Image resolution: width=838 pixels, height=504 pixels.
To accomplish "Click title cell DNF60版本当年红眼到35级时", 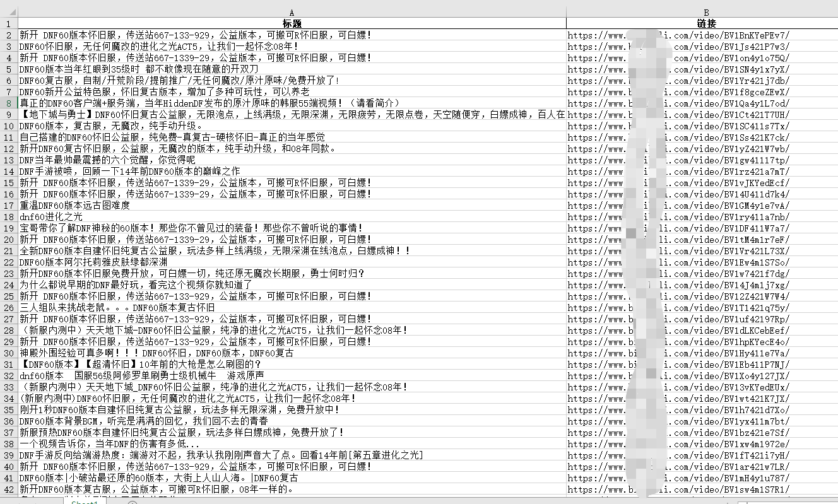I will click(x=292, y=69).
